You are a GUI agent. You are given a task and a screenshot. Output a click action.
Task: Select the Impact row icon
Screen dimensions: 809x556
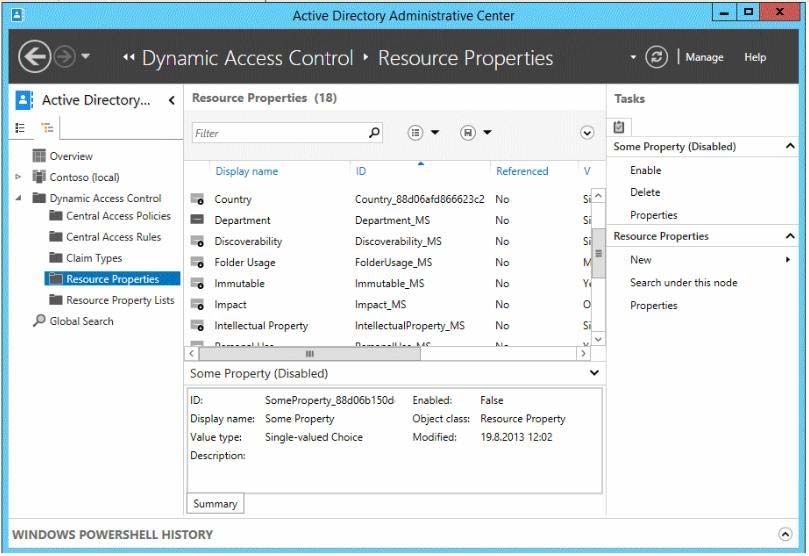197,304
